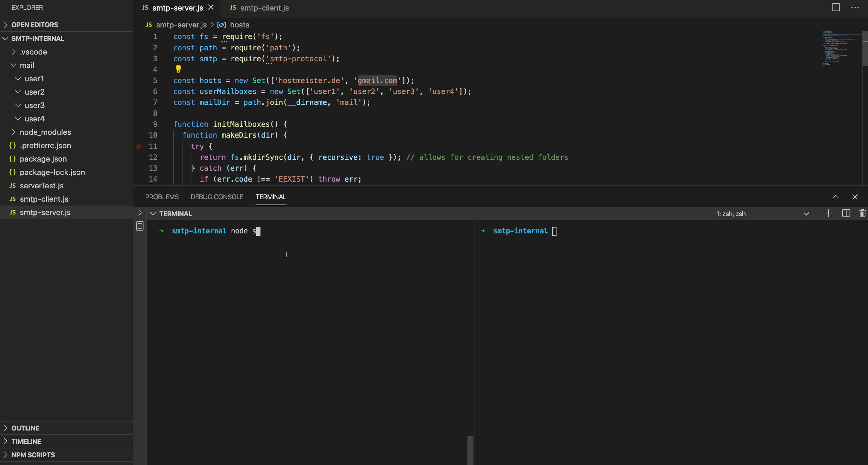Expand the OUTLINE section
The width and height of the screenshot is (868, 465).
click(25, 428)
